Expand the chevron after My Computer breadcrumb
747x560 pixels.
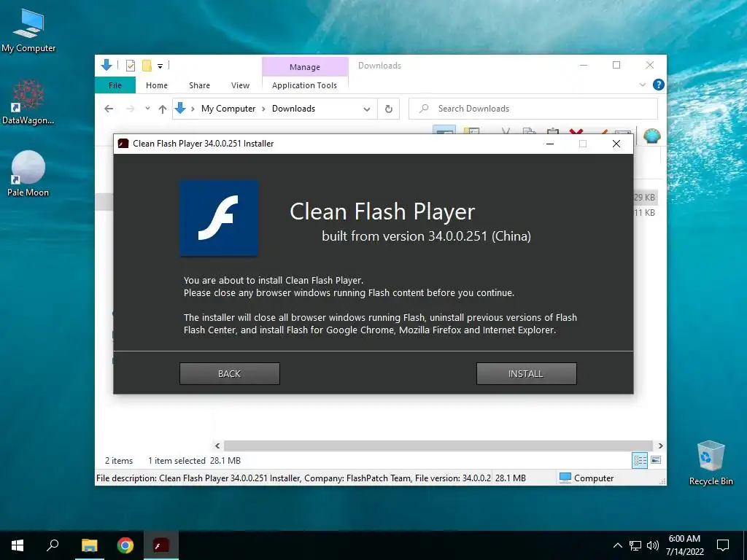tap(263, 109)
